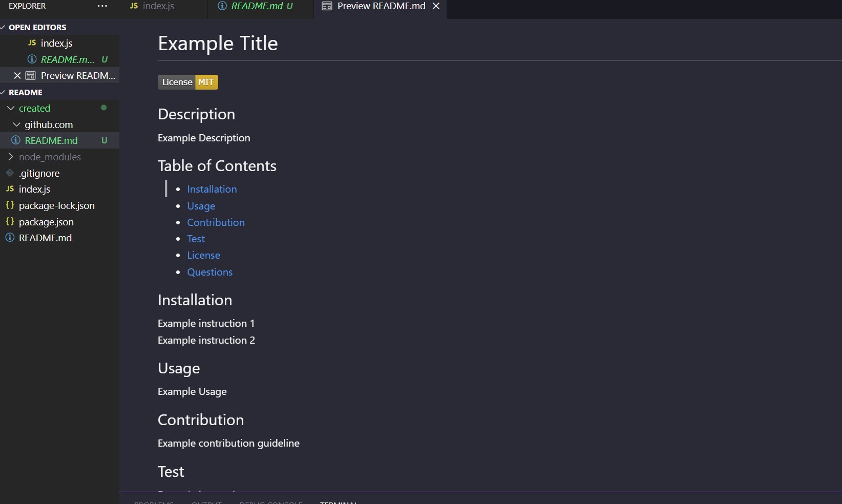842x504 pixels.
Task: Select the .gitignore file icon
Action: pos(10,173)
